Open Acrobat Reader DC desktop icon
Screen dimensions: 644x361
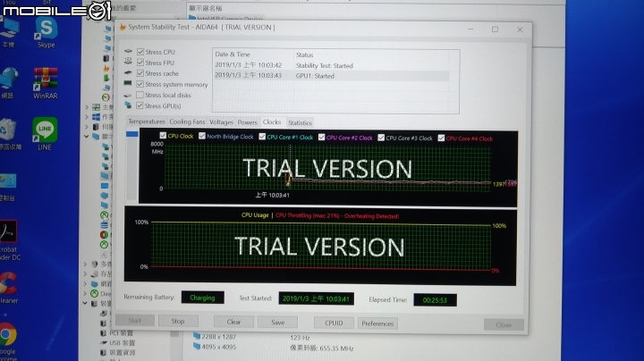(9, 240)
